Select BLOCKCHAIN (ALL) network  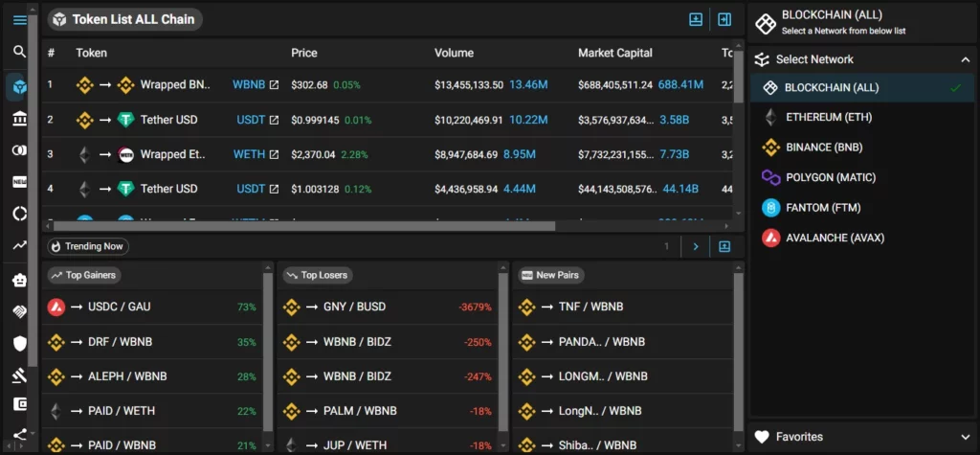pos(862,87)
